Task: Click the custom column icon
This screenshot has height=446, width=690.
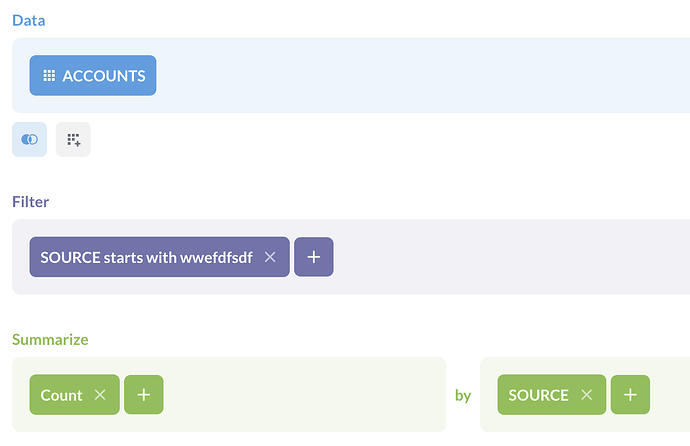Action: (x=73, y=140)
